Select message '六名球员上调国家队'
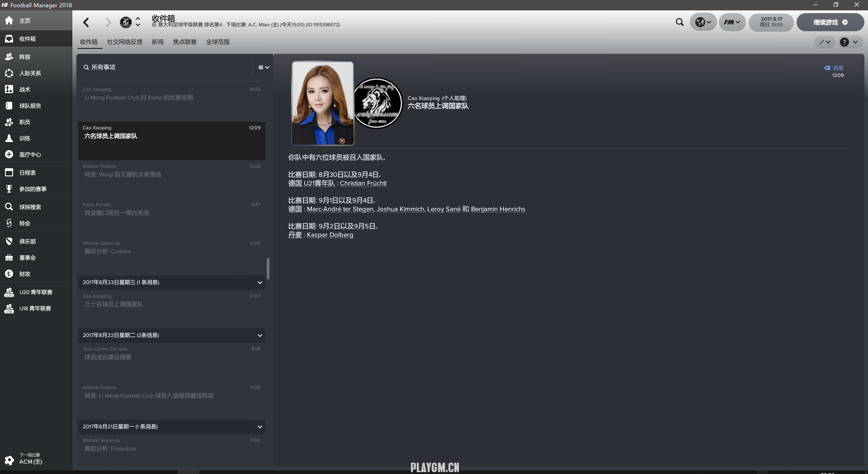Screen dimensions: 868x474 [172, 141]
